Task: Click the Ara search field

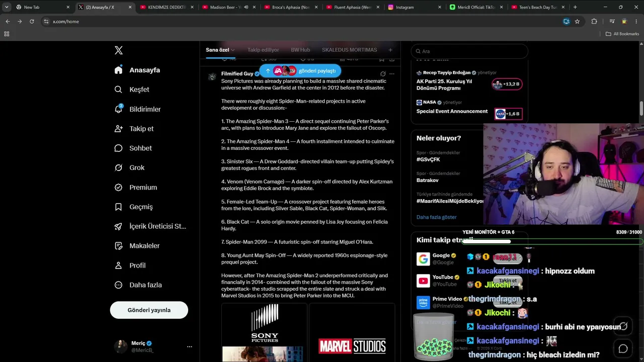Action: (x=469, y=51)
